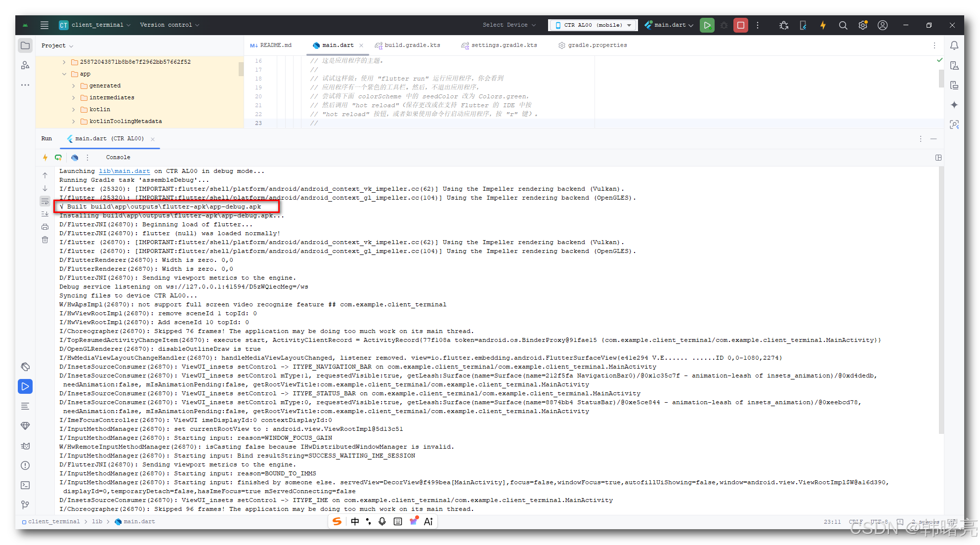Select the Console tab
The image size is (980, 545).
coord(118,157)
